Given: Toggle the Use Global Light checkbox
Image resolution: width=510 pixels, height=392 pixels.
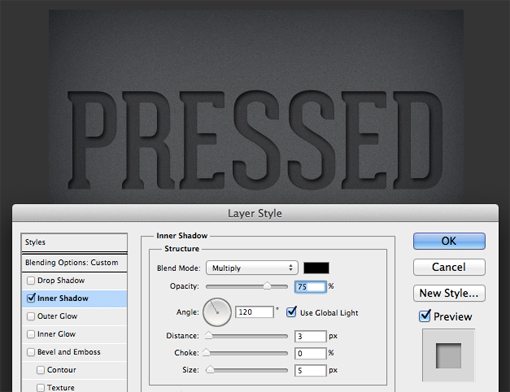Looking at the screenshot, I should click(x=291, y=312).
